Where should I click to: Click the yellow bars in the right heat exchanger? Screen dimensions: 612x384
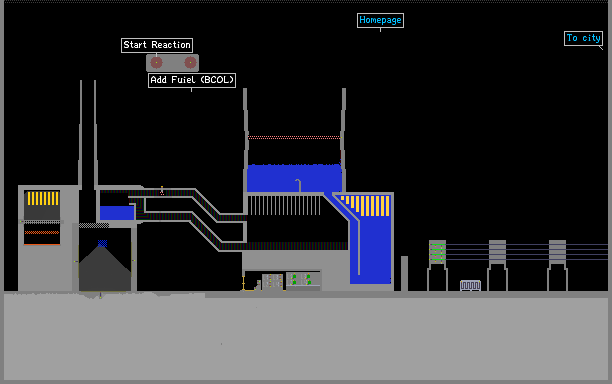click(x=366, y=205)
